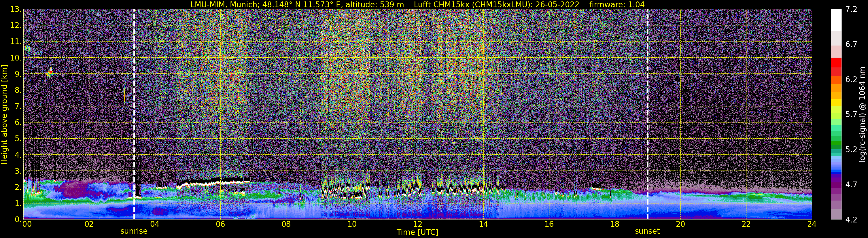Click the time axis tick '02'
Screen dimensions: 868x238
pyautogui.click(x=89, y=224)
